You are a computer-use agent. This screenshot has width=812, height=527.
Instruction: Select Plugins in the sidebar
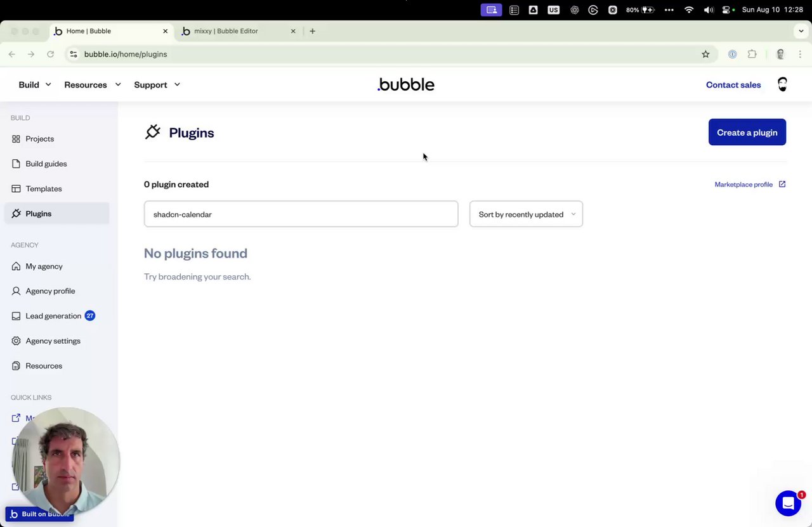(x=56, y=214)
